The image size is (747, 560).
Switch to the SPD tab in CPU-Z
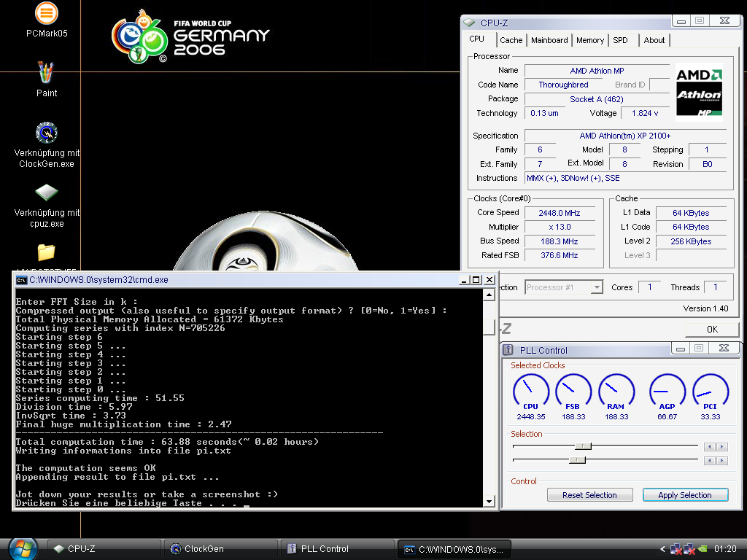620,41
